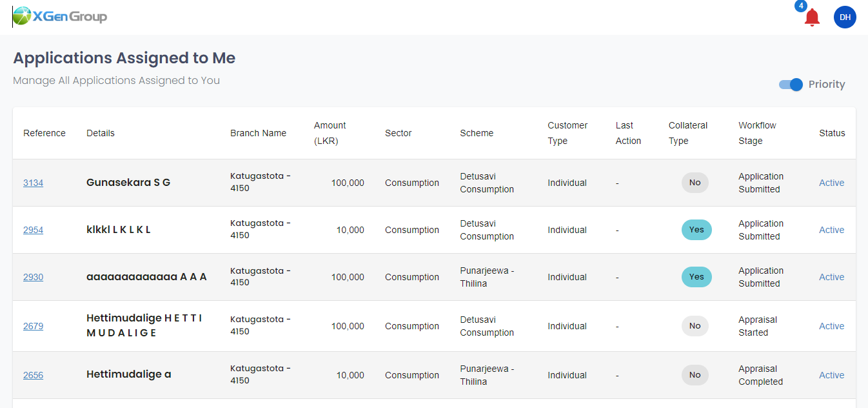Open application reference 2954
The width and height of the screenshot is (868, 408).
coord(33,230)
